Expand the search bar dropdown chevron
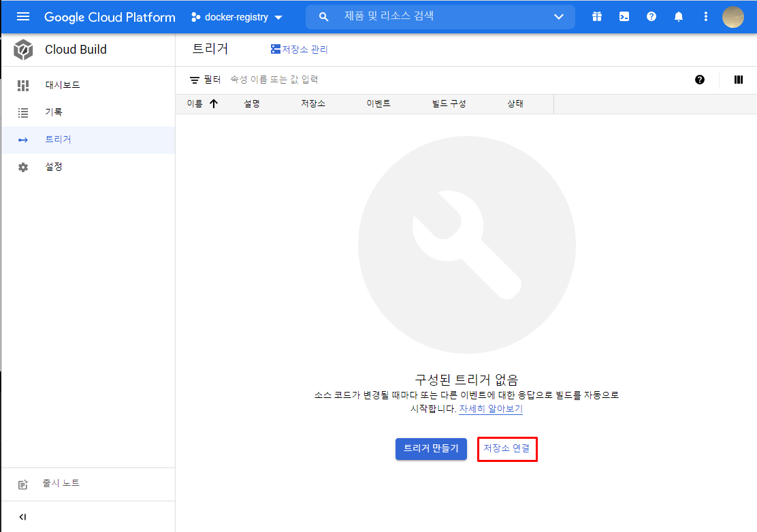The image size is (757, 532). 559,17
